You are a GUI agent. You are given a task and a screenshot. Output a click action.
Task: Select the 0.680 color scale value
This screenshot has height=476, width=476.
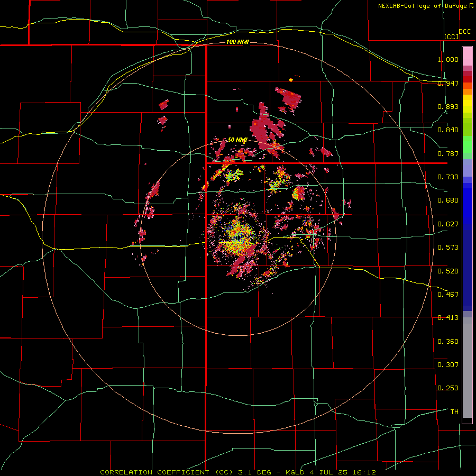[448, 200]
